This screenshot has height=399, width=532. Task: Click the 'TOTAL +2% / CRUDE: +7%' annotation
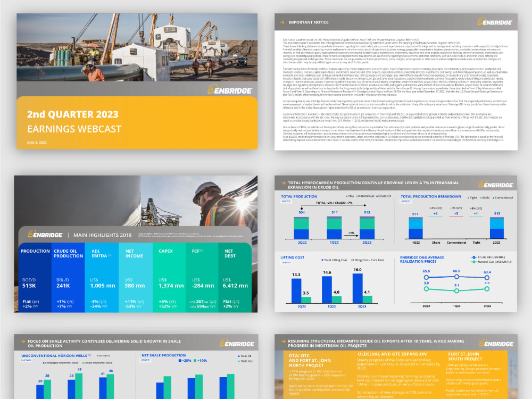click(334, 203)
